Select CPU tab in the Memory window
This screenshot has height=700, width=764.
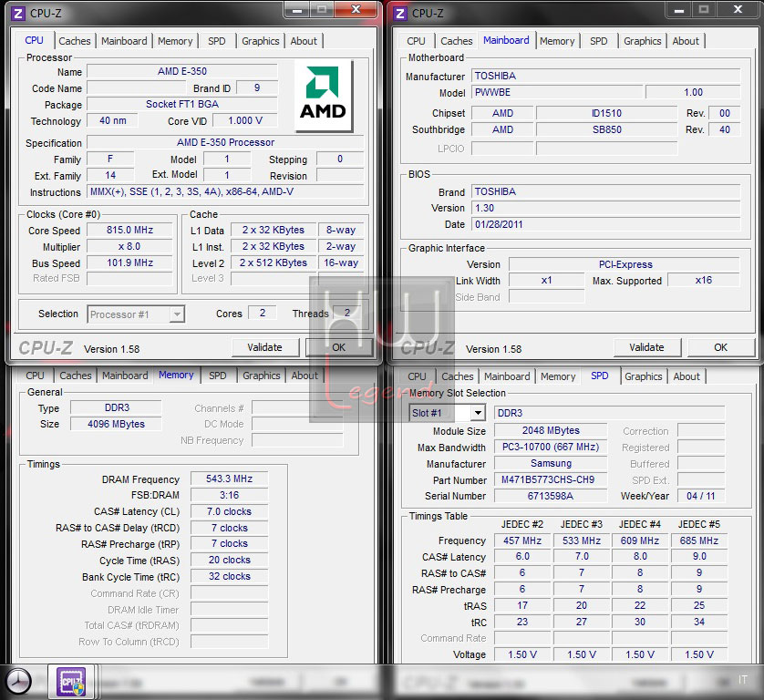point(35,376)
